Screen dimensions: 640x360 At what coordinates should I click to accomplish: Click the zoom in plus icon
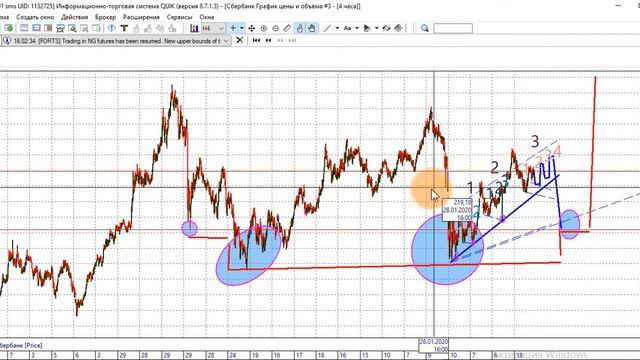264,28
